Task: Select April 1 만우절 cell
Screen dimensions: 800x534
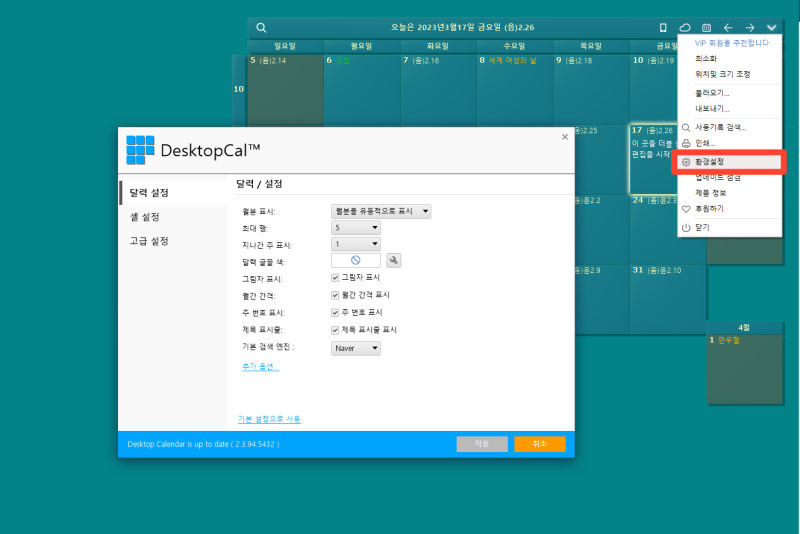Action: (745, 369)
